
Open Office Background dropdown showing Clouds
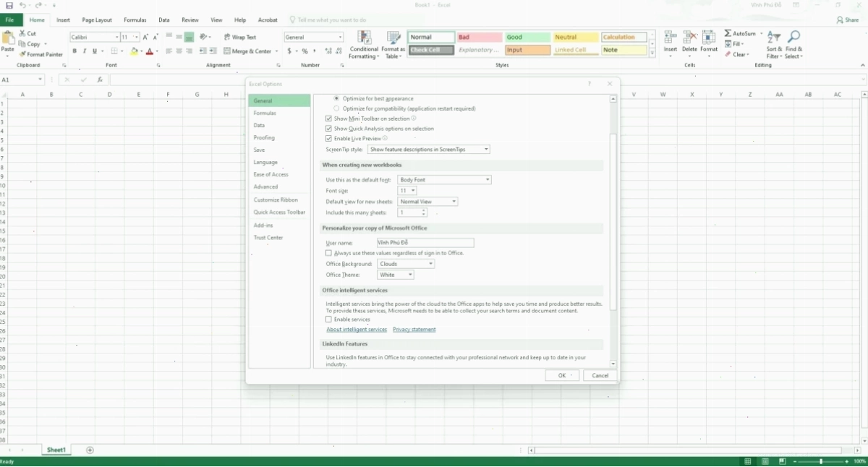pos(406,264)
